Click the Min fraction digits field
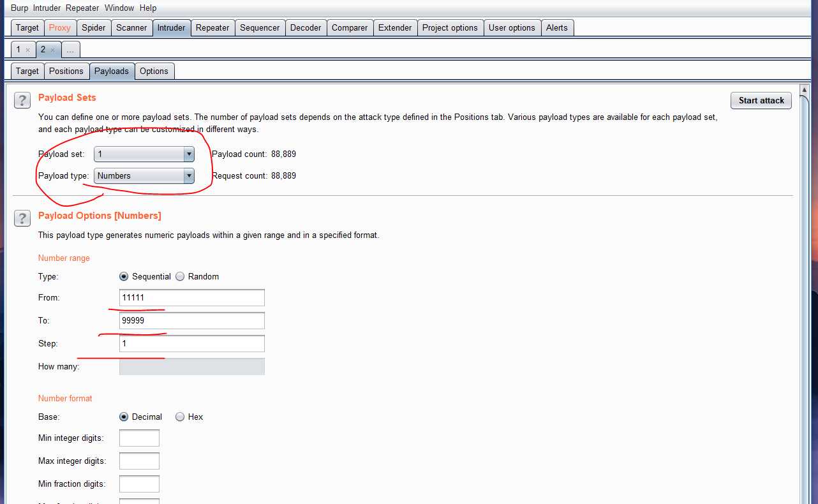 pyautogui.click(x=139, y=484)
